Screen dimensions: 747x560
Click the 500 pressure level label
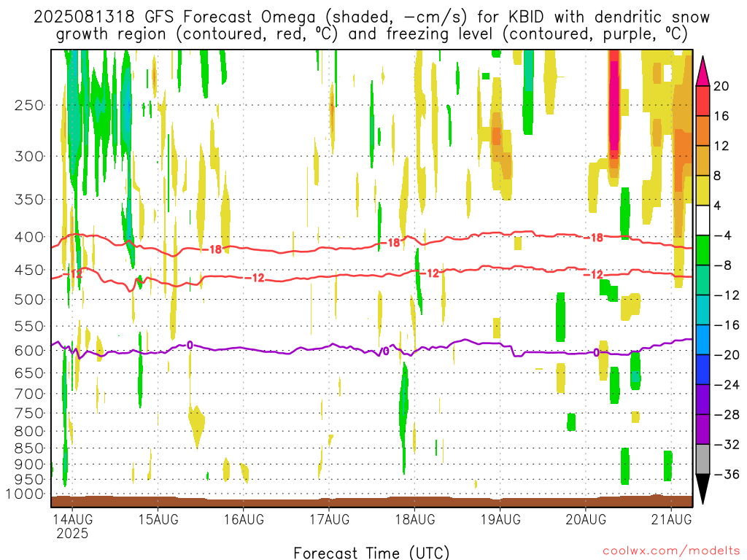[29, 300]
